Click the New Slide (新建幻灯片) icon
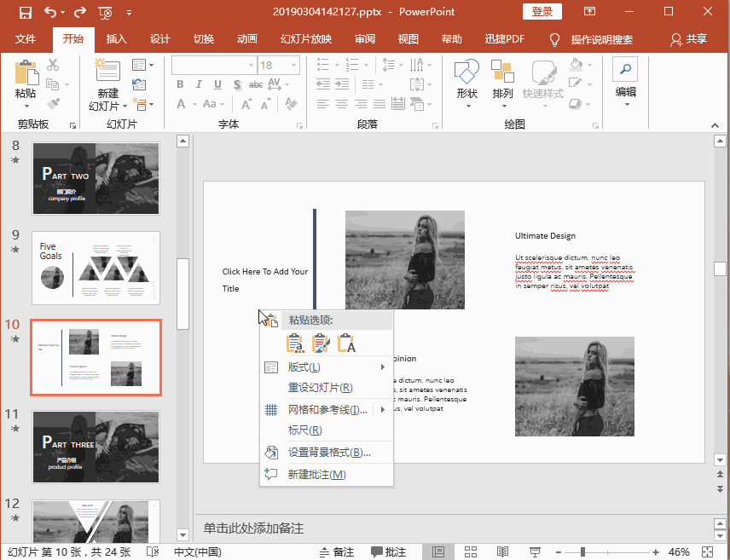The height and width of the screenshot is (560, 730). coord(107,72)
